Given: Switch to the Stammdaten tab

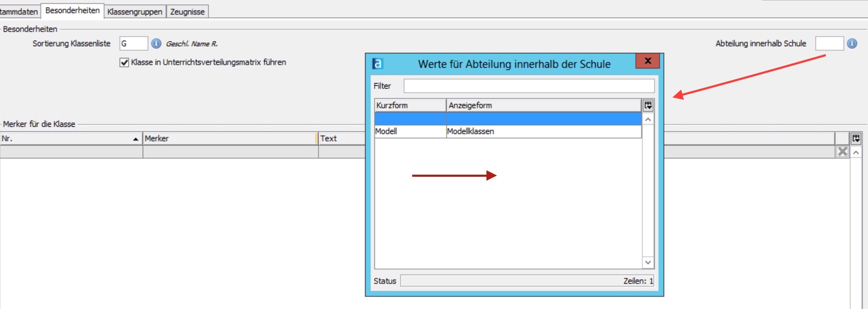Looking at the screenshot, I should (x=19, y=12).
